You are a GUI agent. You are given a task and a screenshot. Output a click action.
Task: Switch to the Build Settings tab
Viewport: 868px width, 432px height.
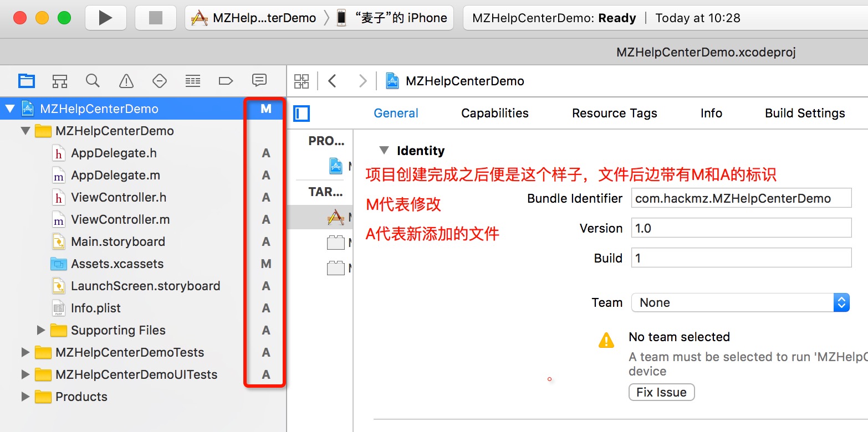[805, 114]
